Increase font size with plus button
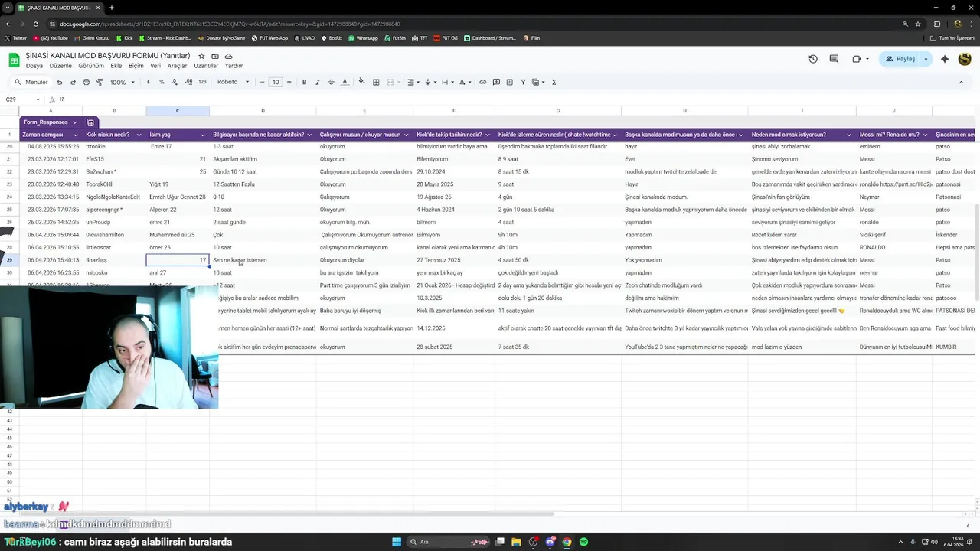Image resolution: width=980 pixels, height=551 pixels. pyautogui.click(x=289, y=82)
